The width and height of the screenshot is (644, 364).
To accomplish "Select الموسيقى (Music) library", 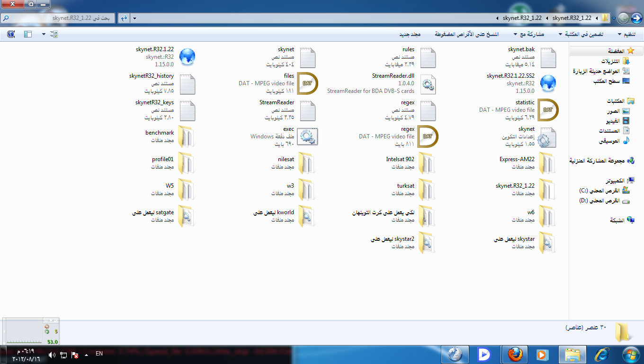I will [615, 141].
